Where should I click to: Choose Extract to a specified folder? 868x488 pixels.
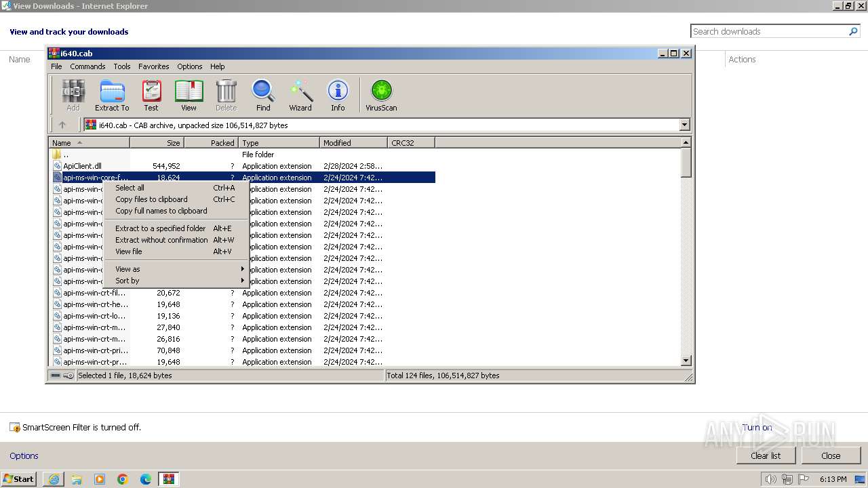tap(176, 228)
